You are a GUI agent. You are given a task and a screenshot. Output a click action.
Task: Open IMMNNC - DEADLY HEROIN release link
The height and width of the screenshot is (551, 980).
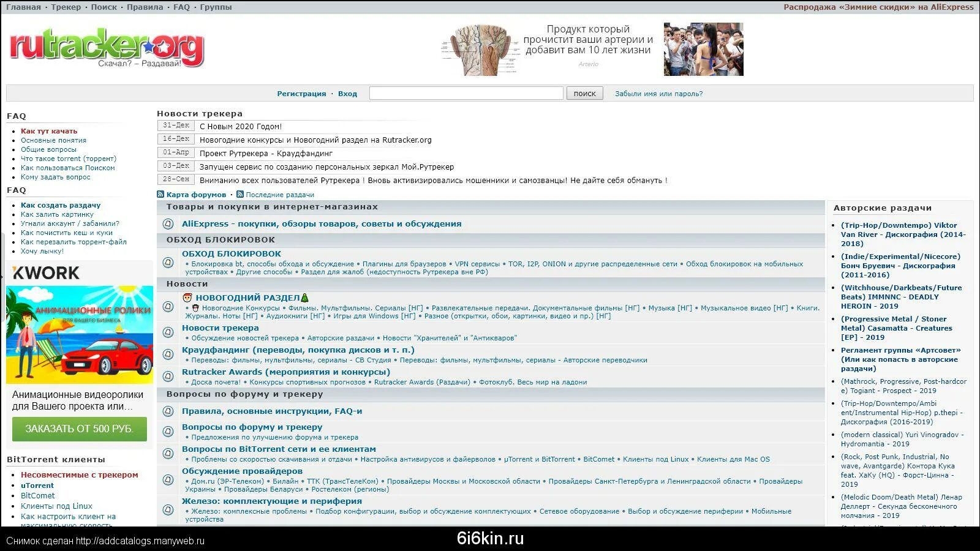click(902, 297)
